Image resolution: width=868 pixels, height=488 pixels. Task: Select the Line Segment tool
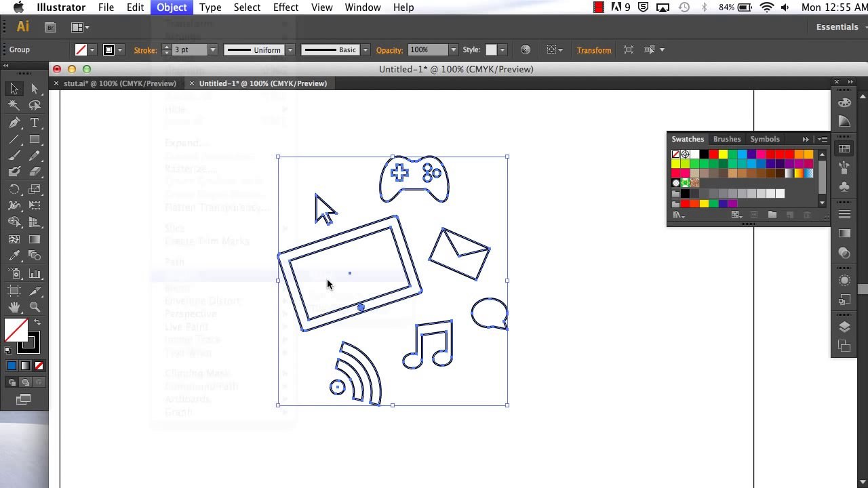pos(14,139)
